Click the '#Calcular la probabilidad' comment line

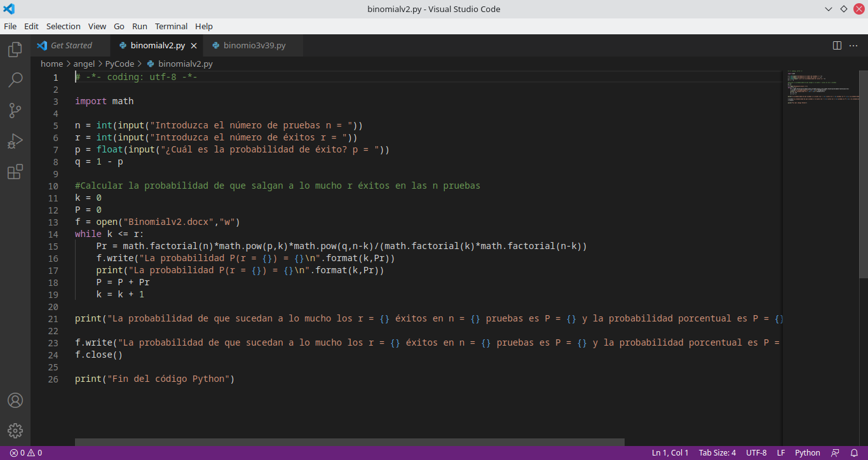click(x=278, y=186)
